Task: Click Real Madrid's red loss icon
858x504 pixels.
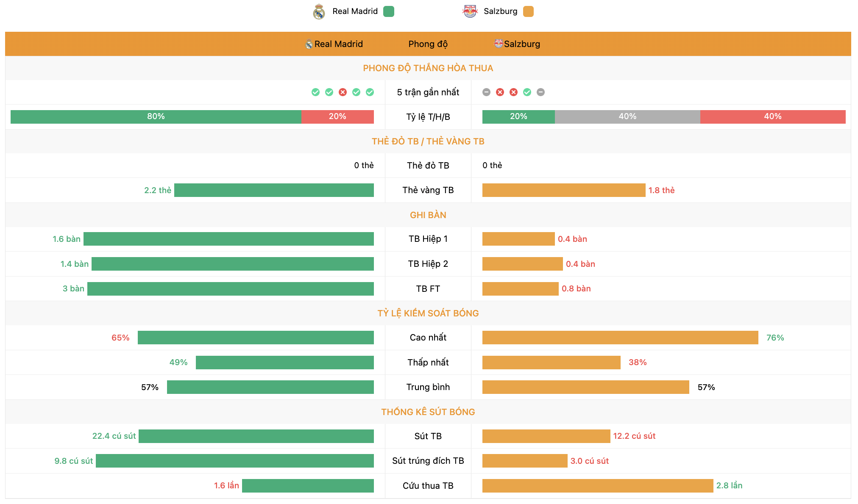Action: click(343, 92)
